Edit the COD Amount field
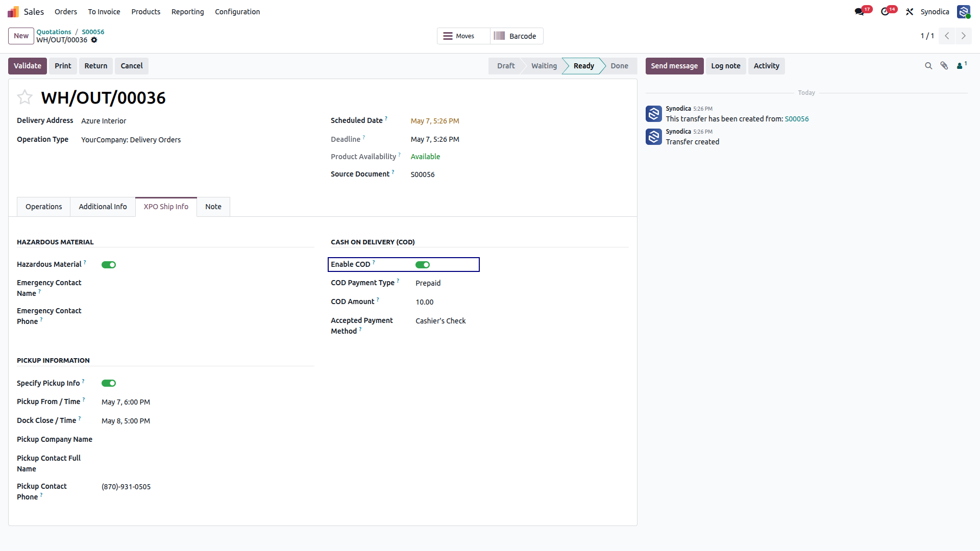 (x=522, y=302)
